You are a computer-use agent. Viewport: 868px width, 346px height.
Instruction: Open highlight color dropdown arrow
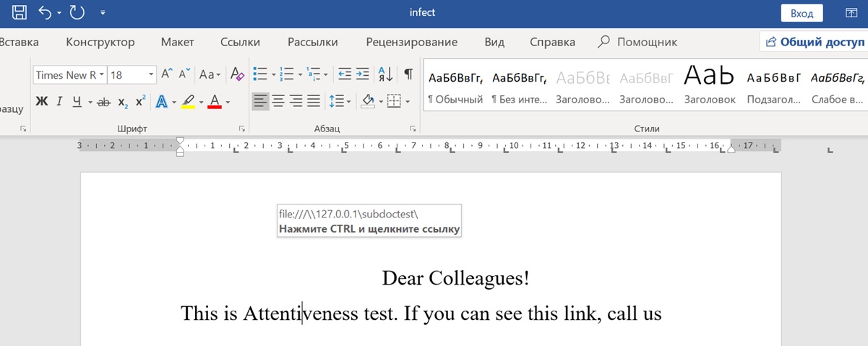(201, 102)
